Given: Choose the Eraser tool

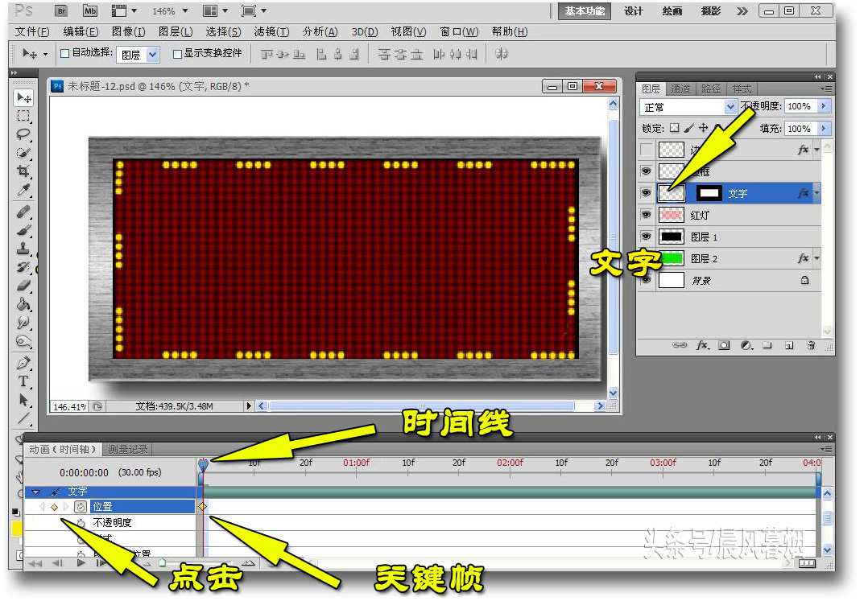Looking at the screenshot, I should (x=23, y=285).
